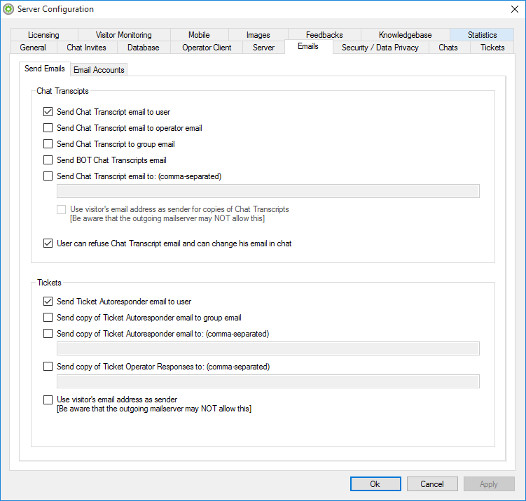Viewport: 526px width, 501px height.
Task: Check Use visitor's email address as sender for tickets
Action: pos(48,400)
